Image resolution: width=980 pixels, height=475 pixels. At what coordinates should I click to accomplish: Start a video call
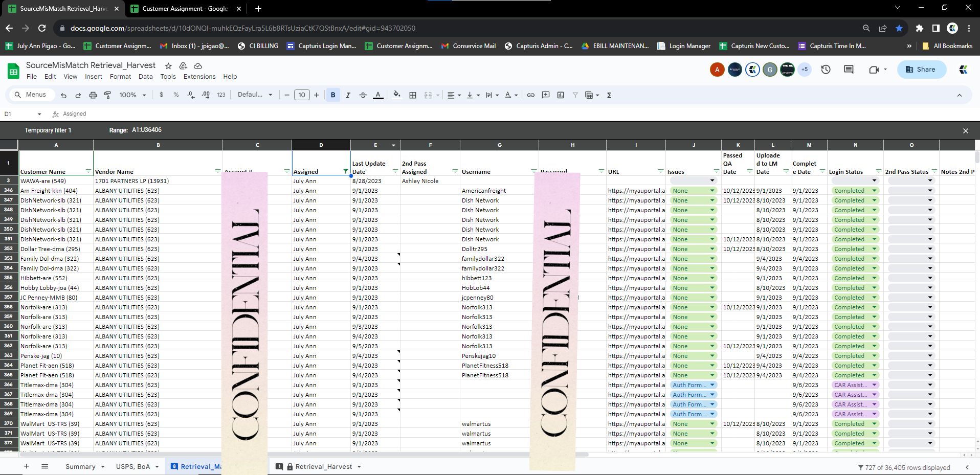[874, 70]
